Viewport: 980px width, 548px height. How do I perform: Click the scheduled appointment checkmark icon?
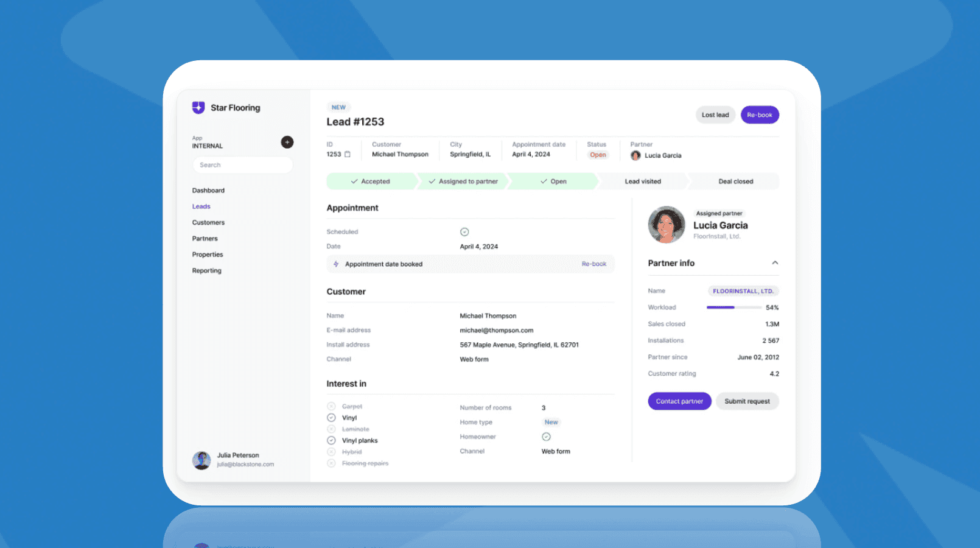tap(464, 231)
